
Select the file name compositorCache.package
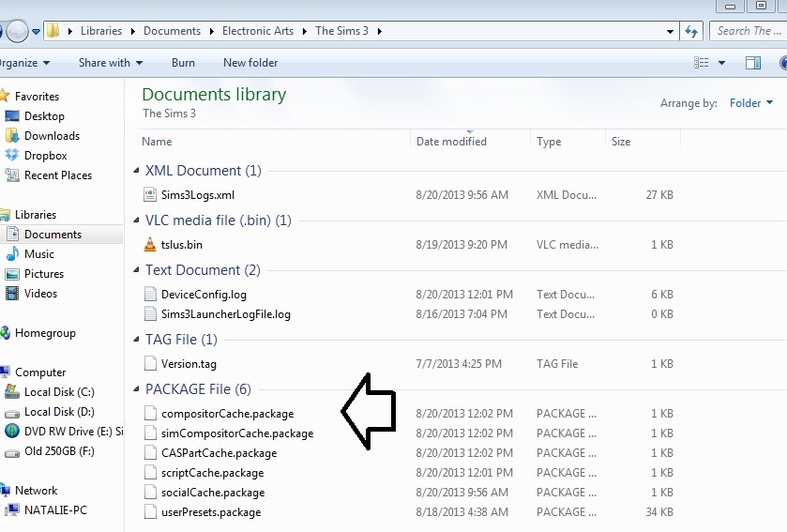point(227,414)
